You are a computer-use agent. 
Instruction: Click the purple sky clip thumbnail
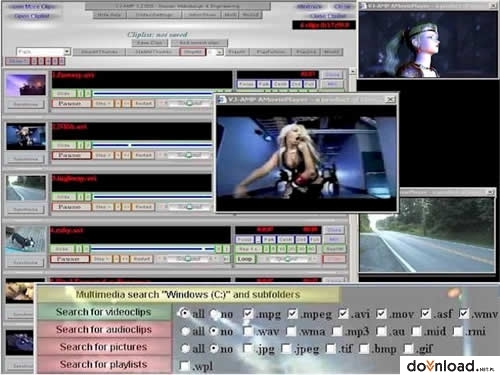click(26, 85)
